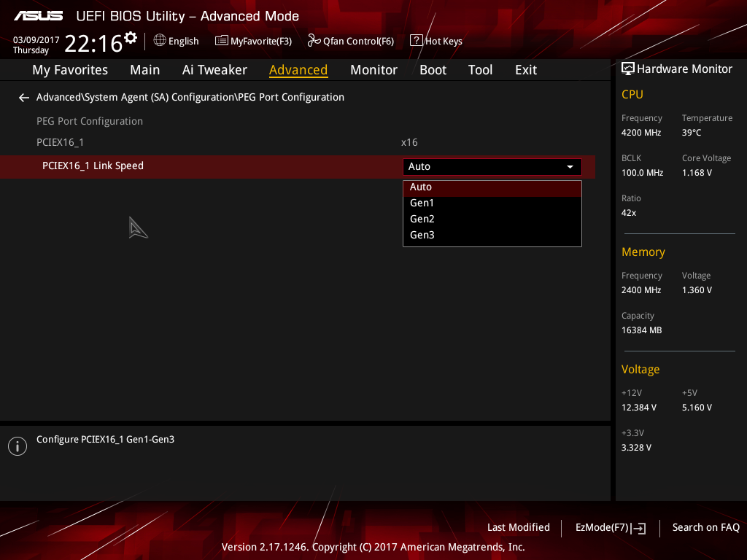
Task: Click the +3.3V reading 3.328 V
Action: point(636,448)
